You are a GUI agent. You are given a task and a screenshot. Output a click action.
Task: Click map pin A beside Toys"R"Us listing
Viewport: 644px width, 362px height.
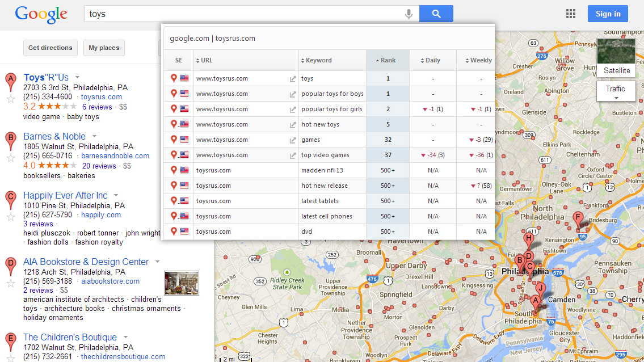(x=10, y=81)
